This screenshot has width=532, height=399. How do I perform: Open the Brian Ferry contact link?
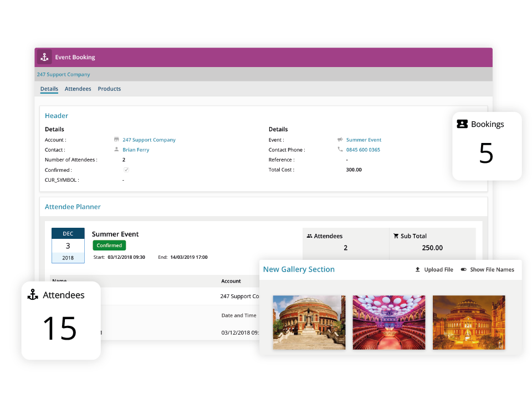[x=136, y=150]
